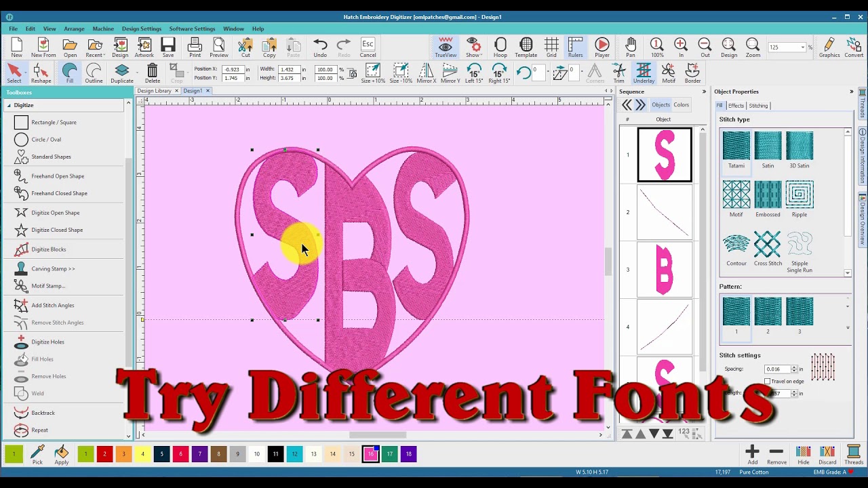The width and height of the screenshot is (868, 488).
Task: Select Contour stitch type
Action: pyautogui.click(x=736, y=249)
